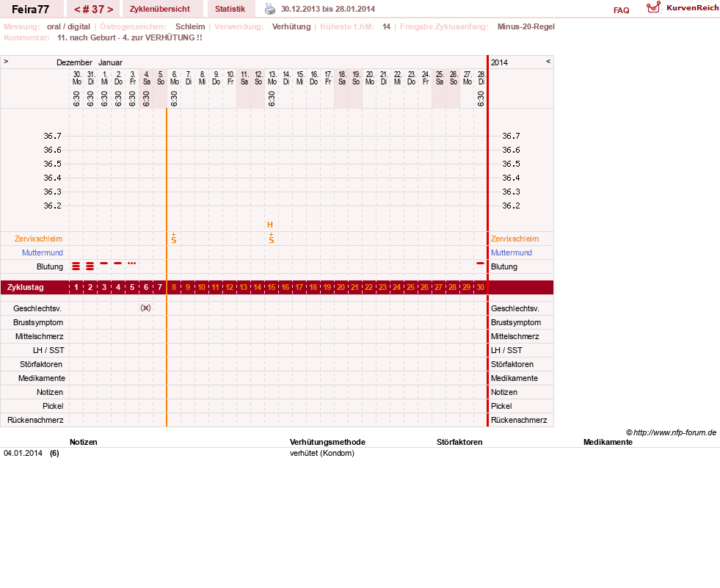The width and height of the screenshot is (720, 588).
Task: Click the spotting dots on day 5
Action: 132,264
